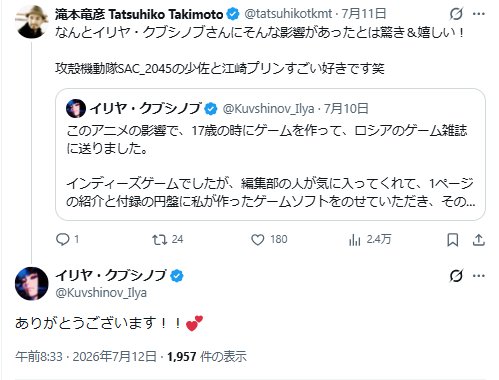Open Ilya Kuvshinov's avatar in the reply
Image resolution: width=499 pixels, height=380 pixels.
tap(32, 284)
